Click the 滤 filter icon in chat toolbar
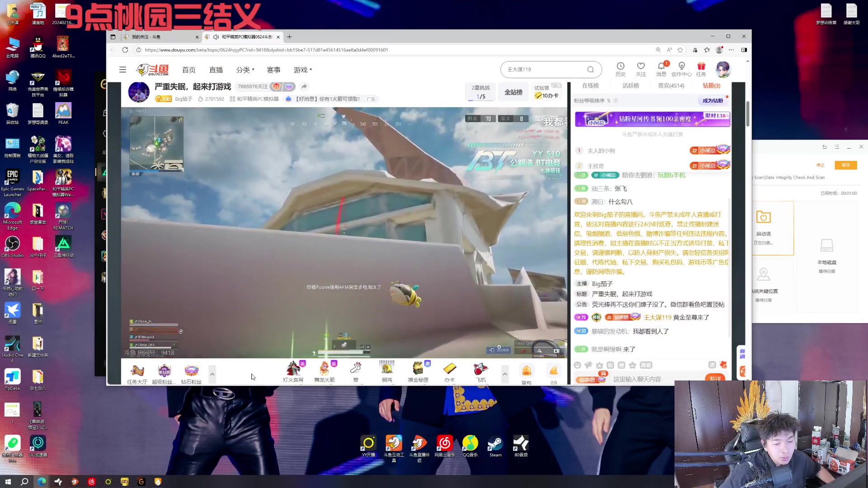 click(x=712, y=365)
